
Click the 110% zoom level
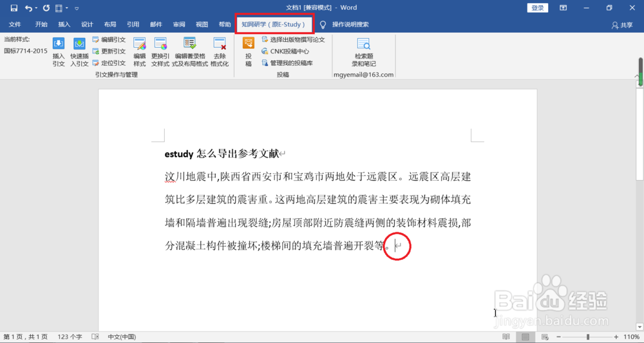click(x=631, y=337)
